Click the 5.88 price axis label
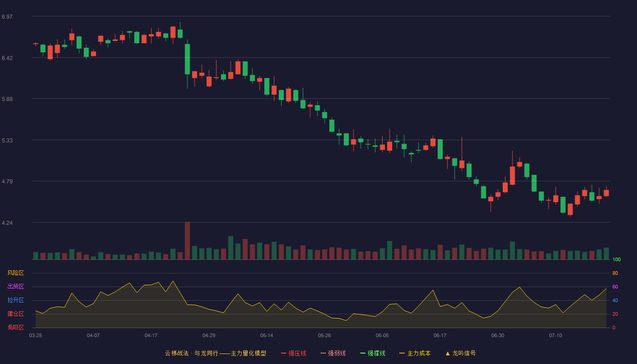Screen dimensions: 637x364 pos(7,99)
